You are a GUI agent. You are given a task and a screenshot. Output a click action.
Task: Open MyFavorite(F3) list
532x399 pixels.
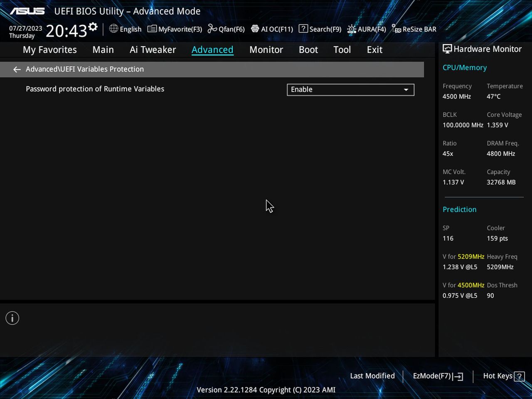coord(175,29)
